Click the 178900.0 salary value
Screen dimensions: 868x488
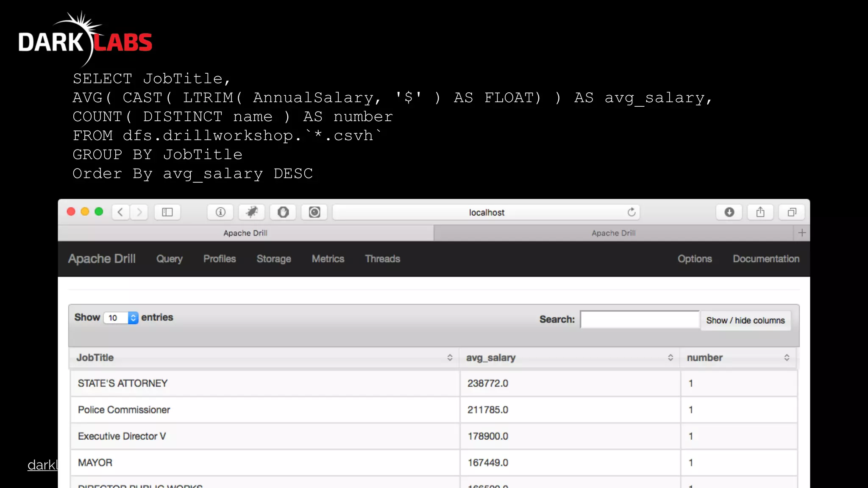(488, 436)
